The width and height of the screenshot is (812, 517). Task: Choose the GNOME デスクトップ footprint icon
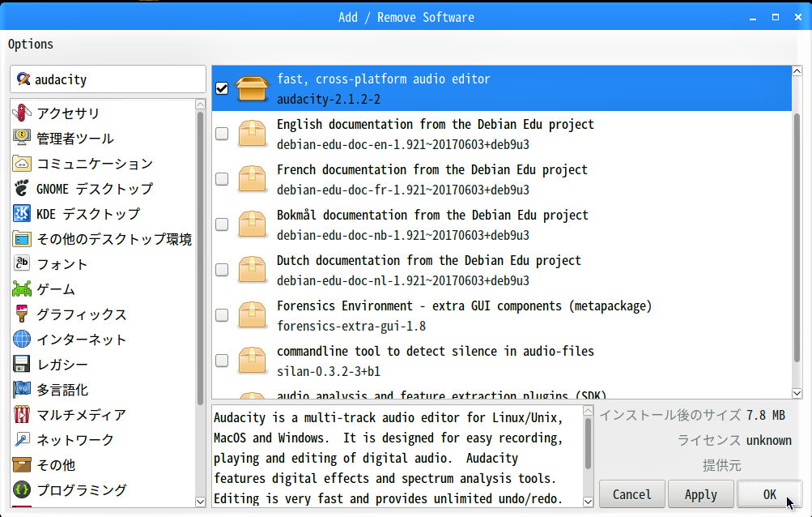pos(22,188)
